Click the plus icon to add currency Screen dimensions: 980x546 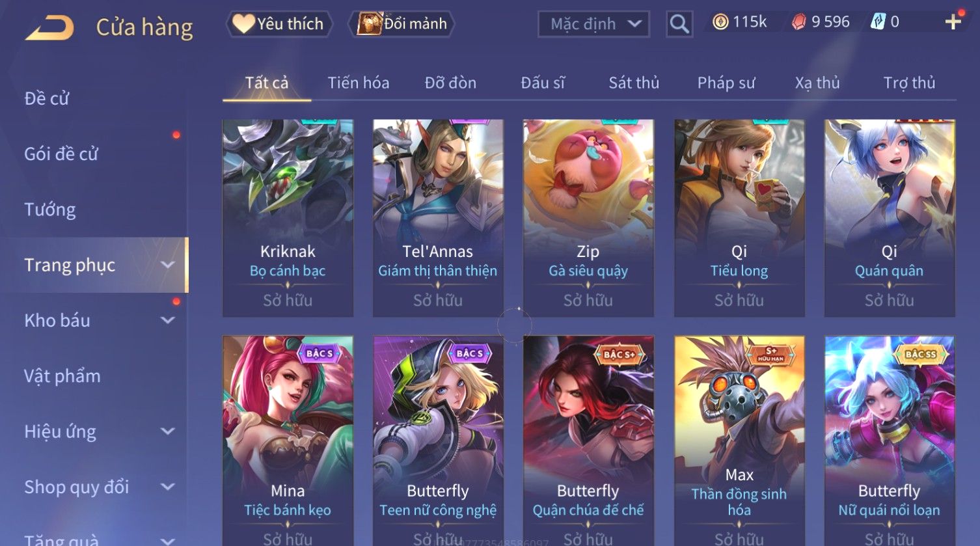(953, 22)
